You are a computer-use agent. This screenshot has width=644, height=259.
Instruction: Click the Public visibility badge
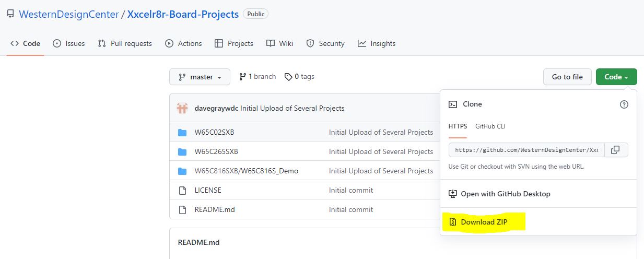(256, 14)
